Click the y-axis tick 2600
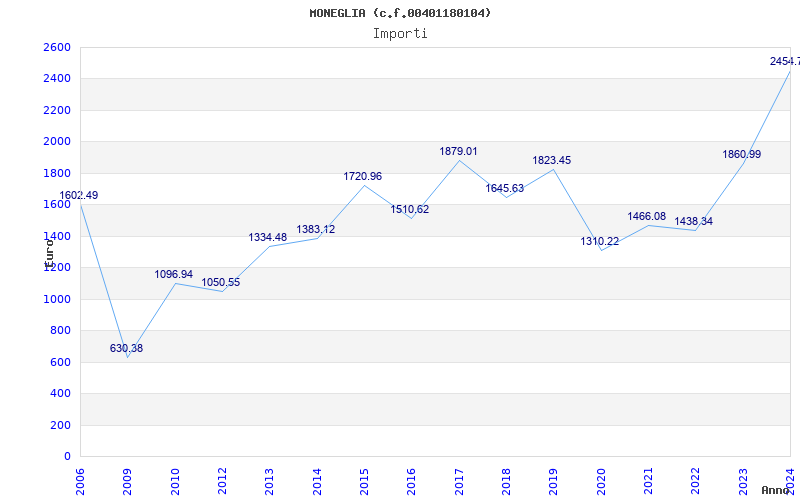This screenshot has height=500, width=800. (57, 47)
